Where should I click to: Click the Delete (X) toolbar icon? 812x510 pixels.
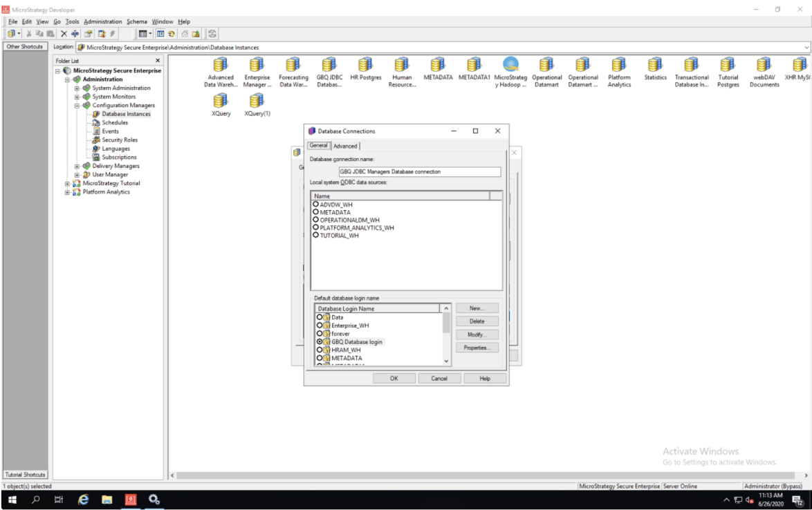64,33
